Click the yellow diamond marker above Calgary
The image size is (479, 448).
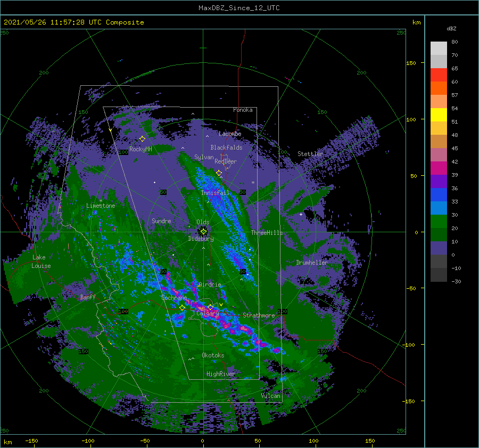click(x=210, y=307)
